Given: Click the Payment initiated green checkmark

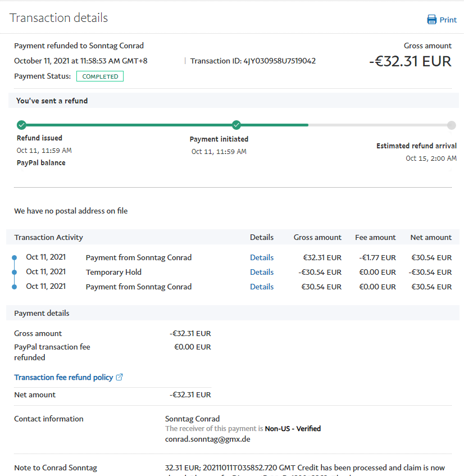Looking at the screenshot, I should (236, 125).
